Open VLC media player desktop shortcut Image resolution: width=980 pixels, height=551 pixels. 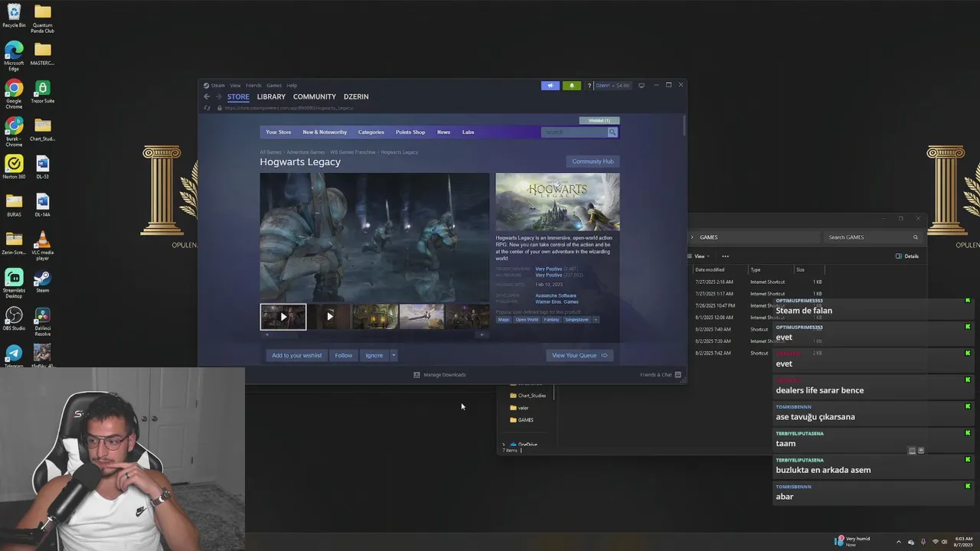pyautogui.click(x=42, y=246)
